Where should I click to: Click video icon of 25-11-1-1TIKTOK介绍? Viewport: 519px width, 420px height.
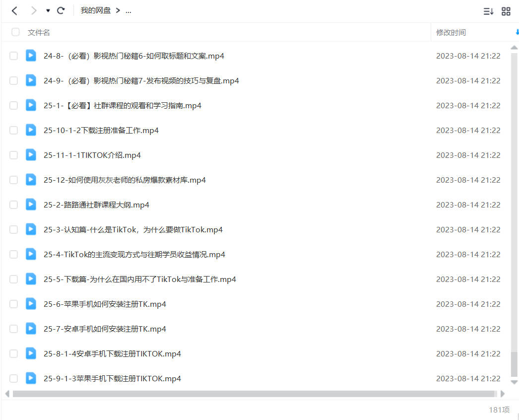coord(31,155)
